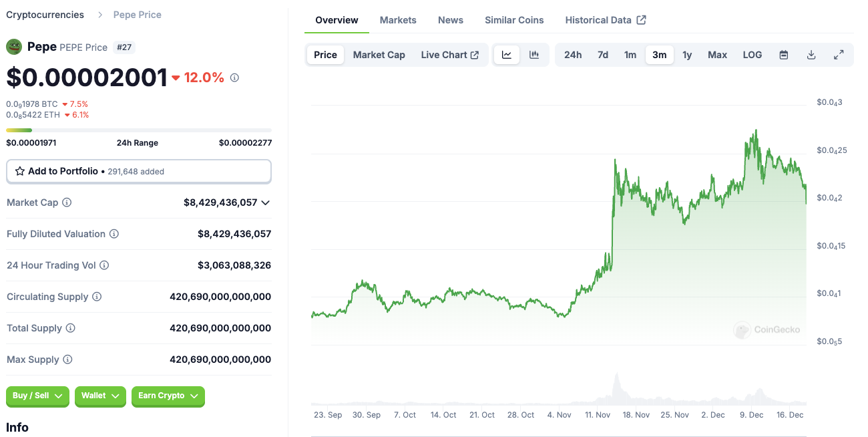The image size is (868, 437).
Task: Toggle LOG scale on chart
Action: pyautogui.click(x=752, y=55)
